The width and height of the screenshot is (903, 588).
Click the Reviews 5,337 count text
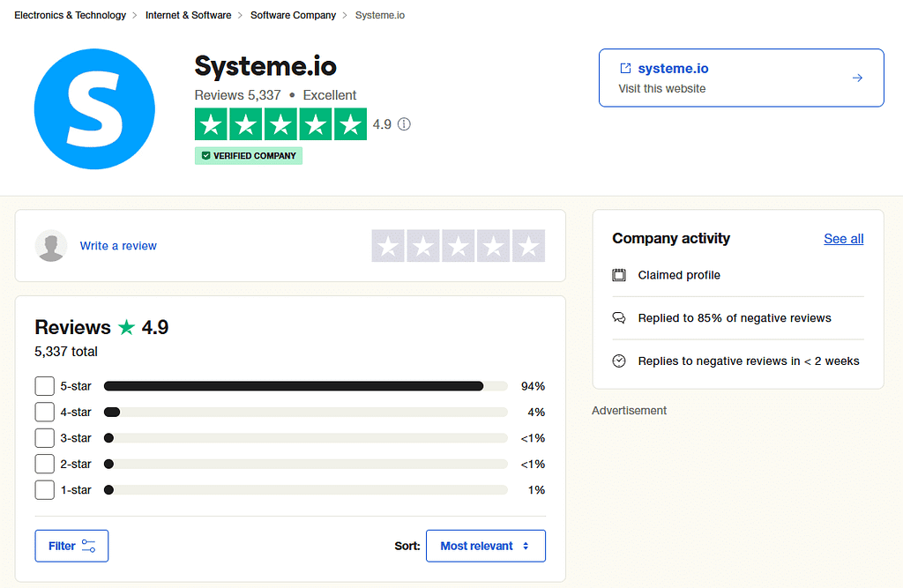tap(238, 95)
